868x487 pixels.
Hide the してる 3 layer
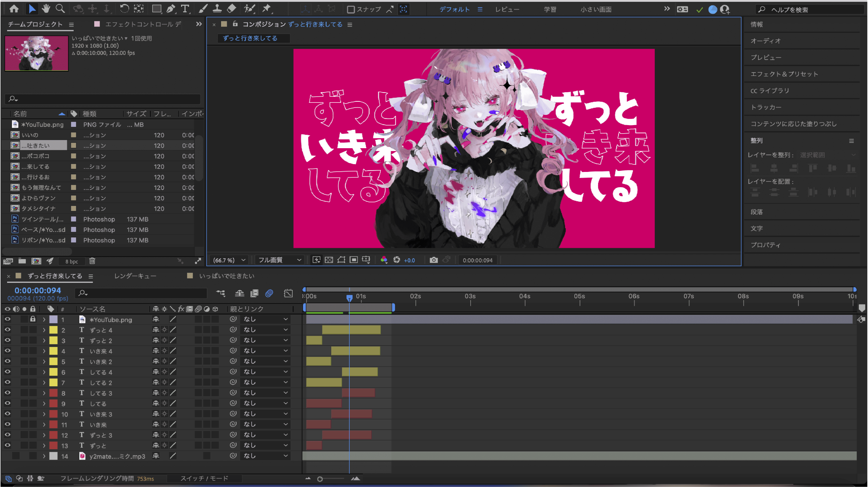coord(7,393)
